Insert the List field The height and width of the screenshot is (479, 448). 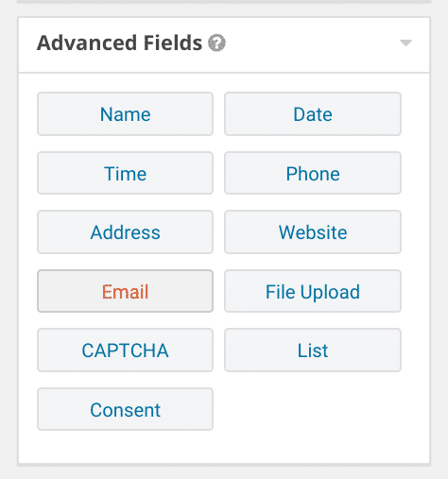point(313,351)
